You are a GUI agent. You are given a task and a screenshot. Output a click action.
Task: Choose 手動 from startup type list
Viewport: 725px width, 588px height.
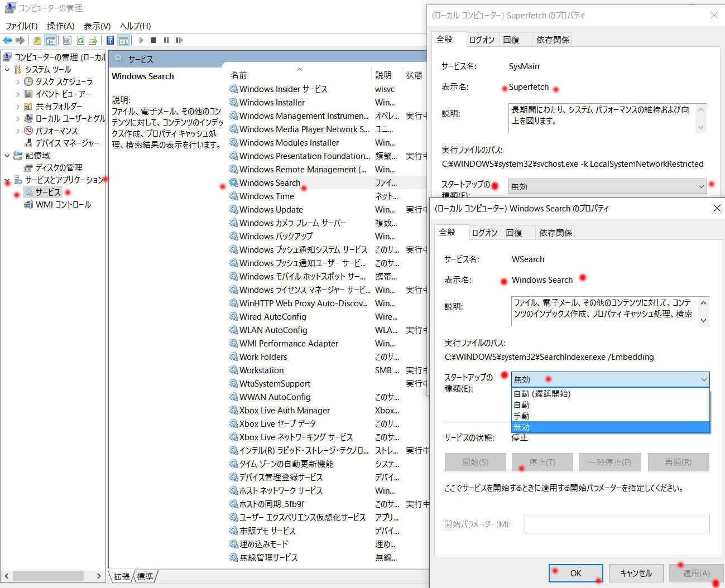pos(610,416)
